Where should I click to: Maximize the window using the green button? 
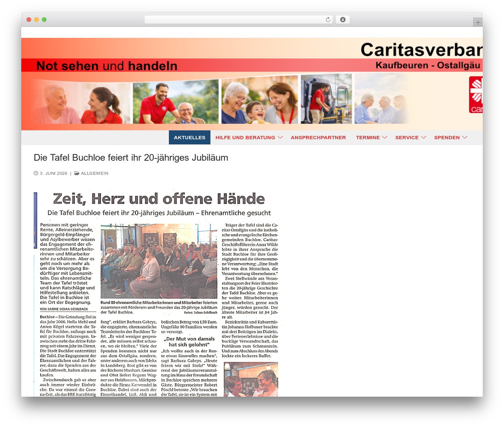44,20
